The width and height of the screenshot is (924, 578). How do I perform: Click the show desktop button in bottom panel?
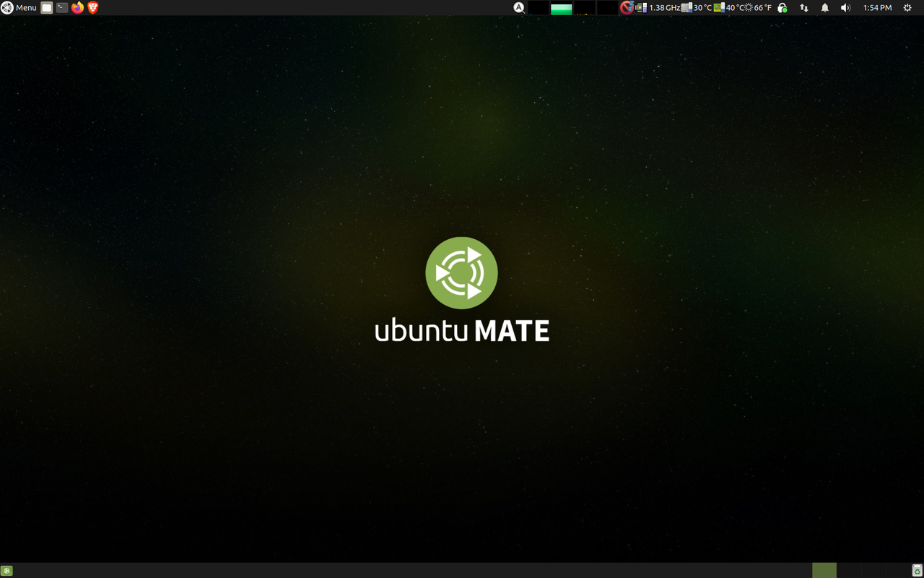pyautogui.click(x=6, y=571)
